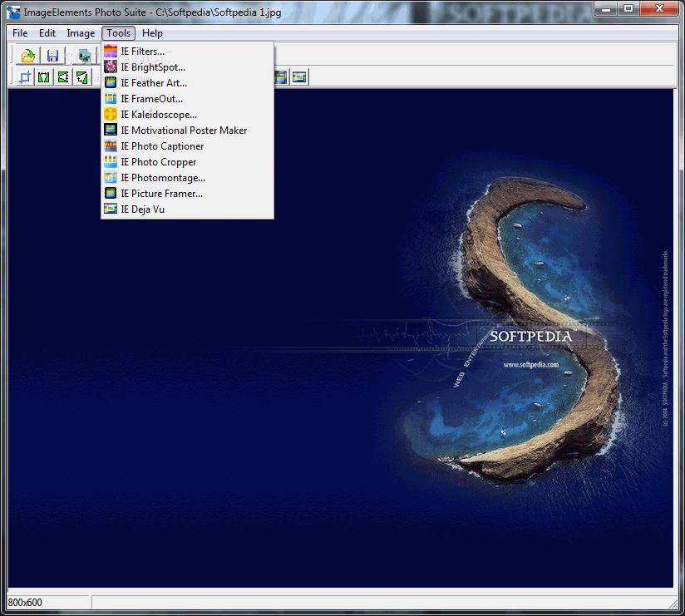The height and width of the screenshot is (616, 685).
Task: Open IE Kaleidoscope tool
Action: click(187, 115)
